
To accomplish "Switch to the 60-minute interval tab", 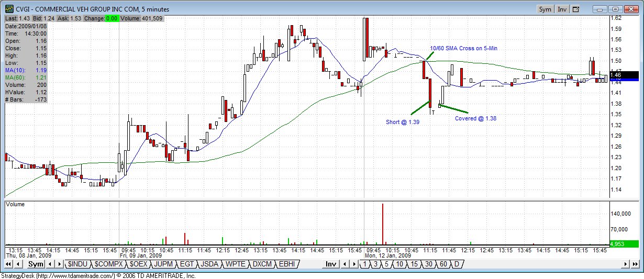I will [443, 264].
